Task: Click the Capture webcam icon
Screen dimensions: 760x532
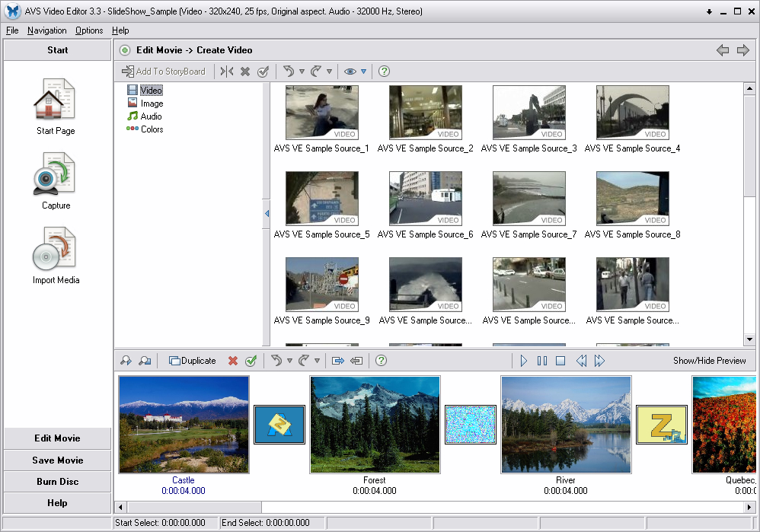Action: (x=55, y=174)
